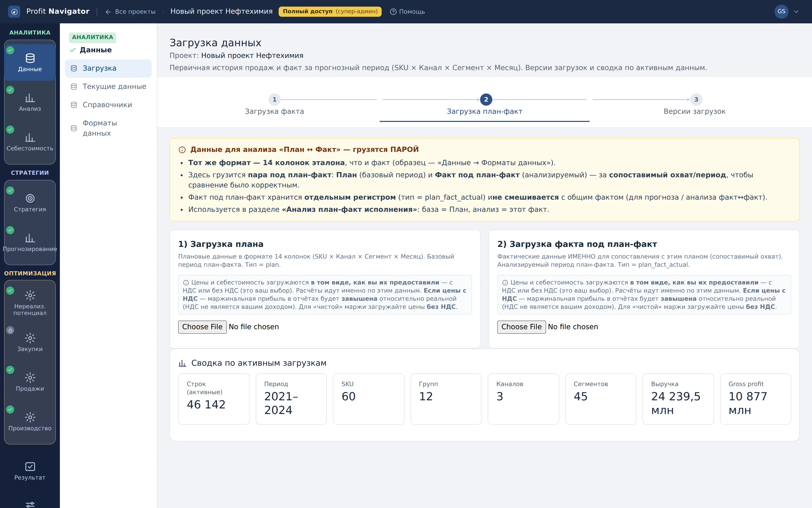This screenshot has height=508, width=812.
Task: Switch to step 3 Версии загрузок
Action: pyautogui.click(x=694, y=105)
